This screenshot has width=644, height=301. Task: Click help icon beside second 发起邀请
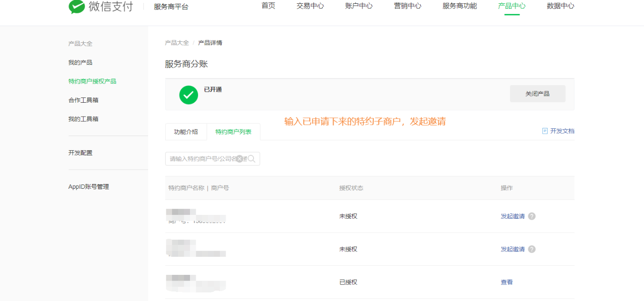click(532, 249)
